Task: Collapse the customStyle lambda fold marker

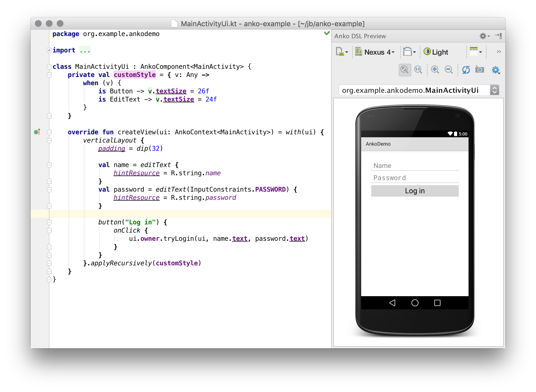Action: click(x=49, y=75)
